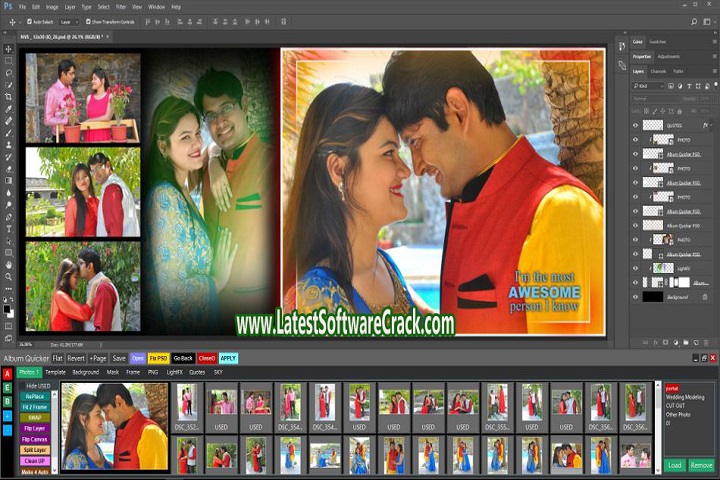Image resolution: width=720 pixels, height=480 pixels.
Task: Click the add layer style fx icon
Action: [655, 343]
